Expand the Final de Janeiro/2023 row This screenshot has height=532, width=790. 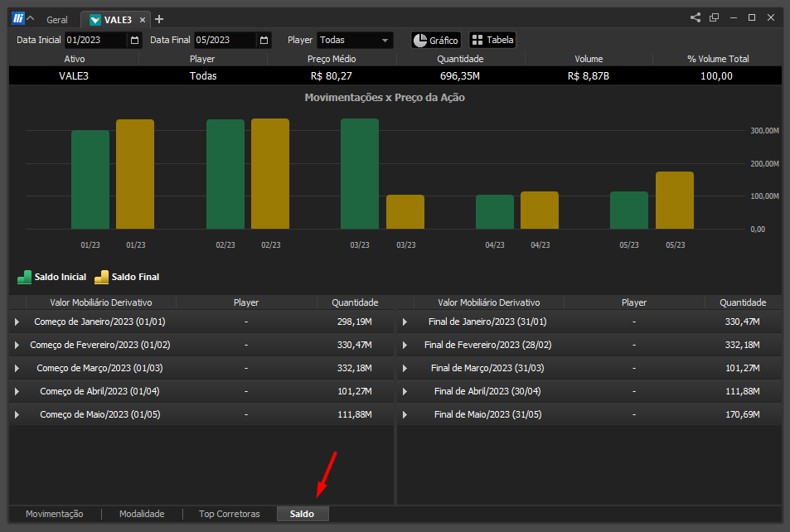[405, 322]
